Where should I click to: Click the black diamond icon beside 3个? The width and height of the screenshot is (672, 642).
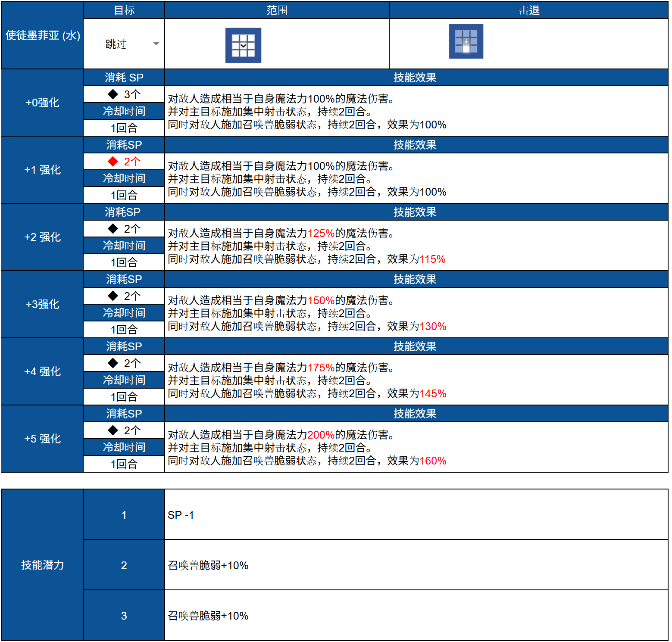(x=113, y=94)
